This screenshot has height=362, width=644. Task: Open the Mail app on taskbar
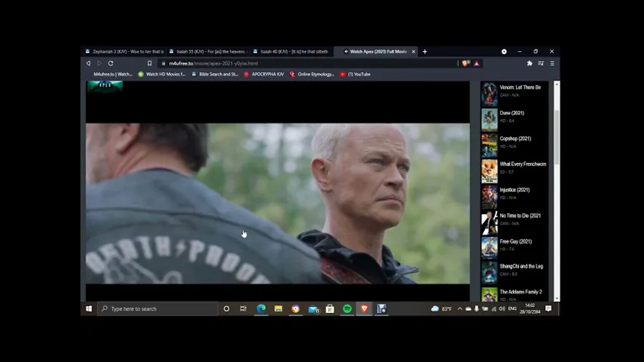pos(313,309)
